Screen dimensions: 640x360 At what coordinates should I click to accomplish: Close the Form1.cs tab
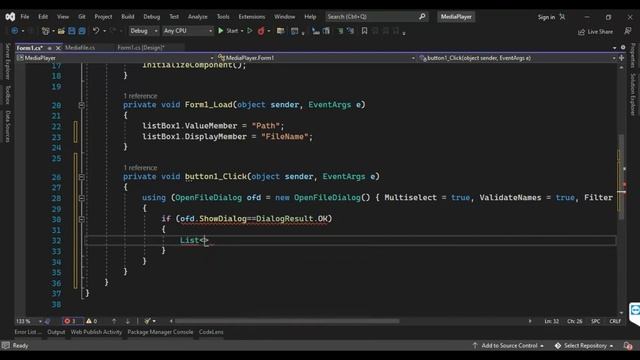coord(58,48)
